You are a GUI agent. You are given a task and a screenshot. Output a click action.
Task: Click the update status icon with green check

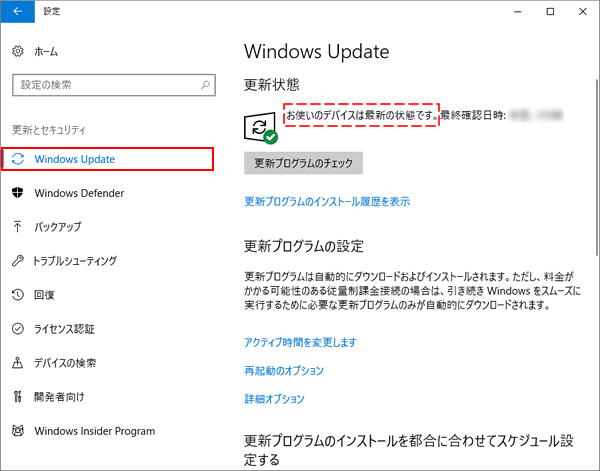pos(261,128)
